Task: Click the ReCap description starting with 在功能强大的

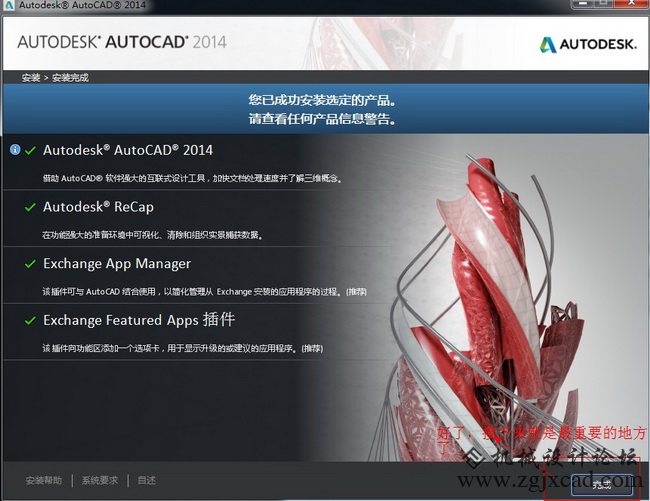Action: (x=152, y=235)
